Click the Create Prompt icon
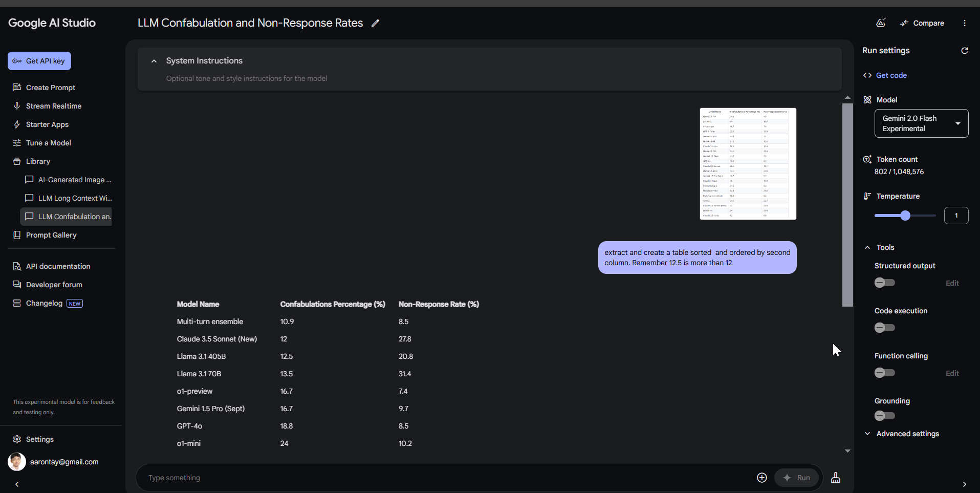Viewport: 980px width, 493px height. [x=17, y=88]
